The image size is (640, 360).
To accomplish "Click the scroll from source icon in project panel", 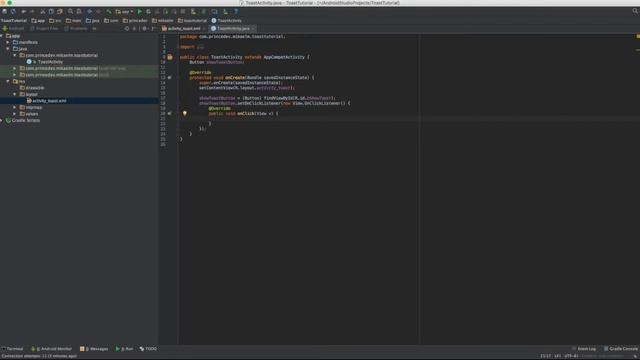I will tap(127, 29).
